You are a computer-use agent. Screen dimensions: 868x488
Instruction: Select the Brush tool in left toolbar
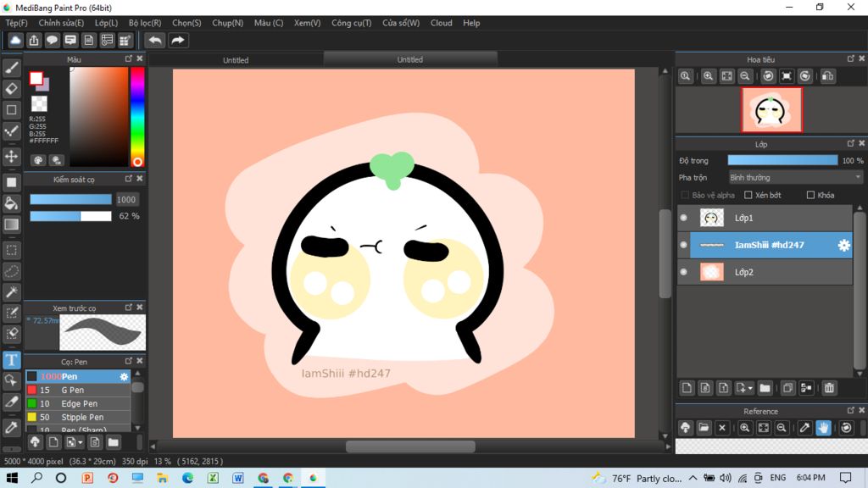11,68
